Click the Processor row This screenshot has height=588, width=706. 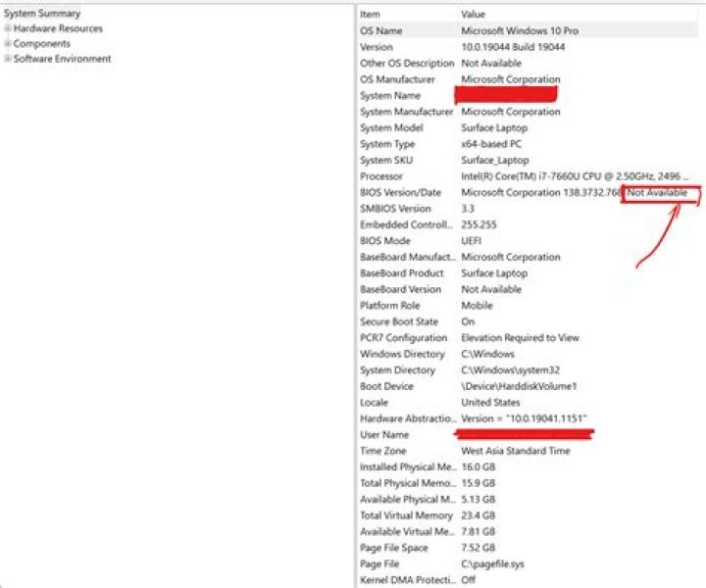[381, 176]
